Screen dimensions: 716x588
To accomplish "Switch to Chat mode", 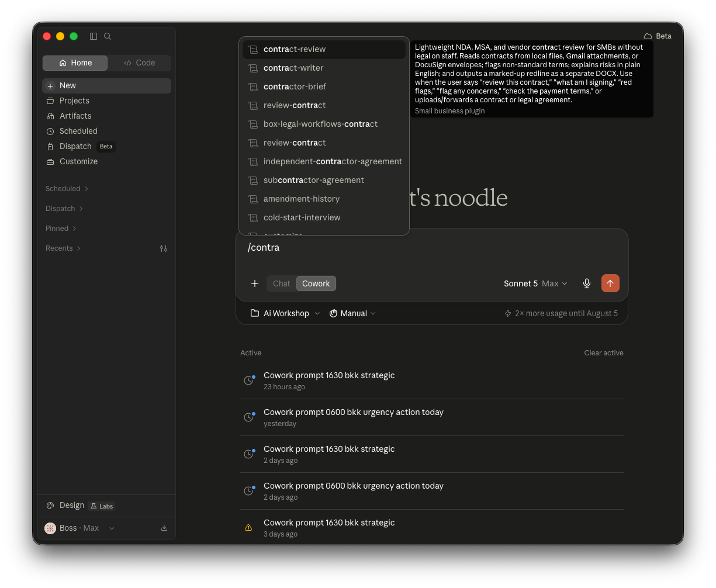I will click(281, 283).
